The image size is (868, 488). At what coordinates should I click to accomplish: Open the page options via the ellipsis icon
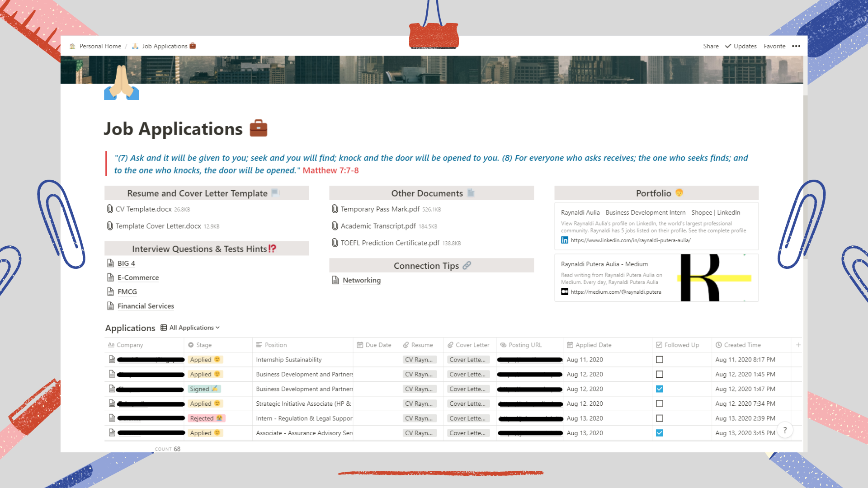click(x=797, y=46)
